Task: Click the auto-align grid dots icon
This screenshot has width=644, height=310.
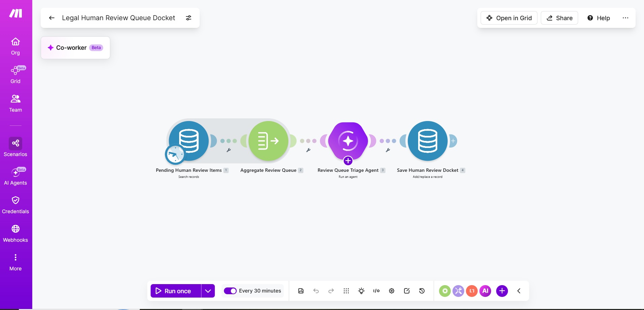Action: point(346,291)
